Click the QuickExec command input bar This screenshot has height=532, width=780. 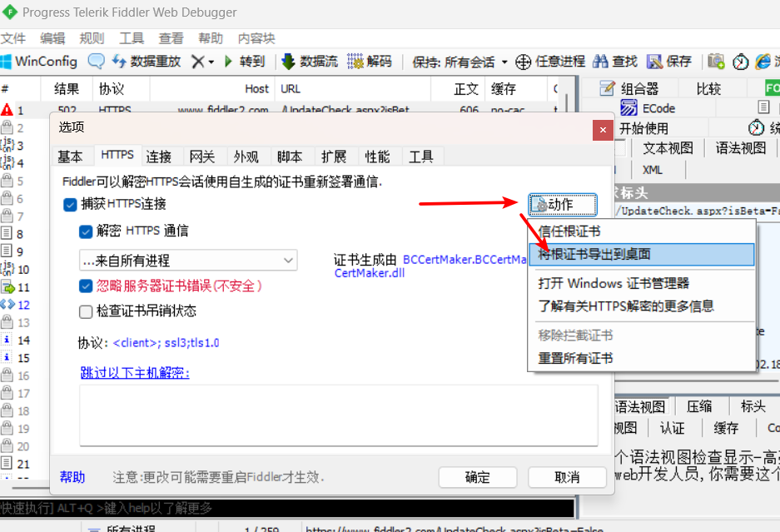click(287, 508)
